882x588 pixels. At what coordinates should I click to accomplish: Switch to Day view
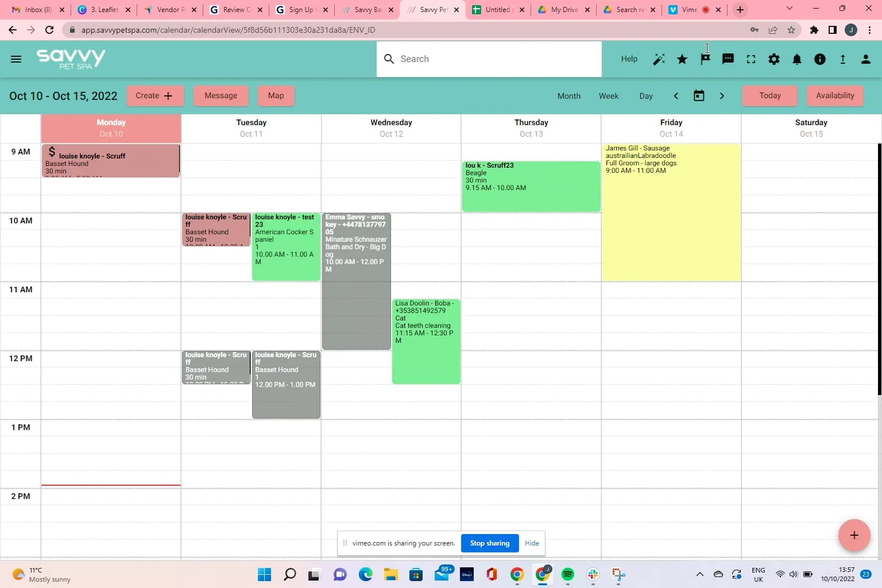(x=646, y=96)
